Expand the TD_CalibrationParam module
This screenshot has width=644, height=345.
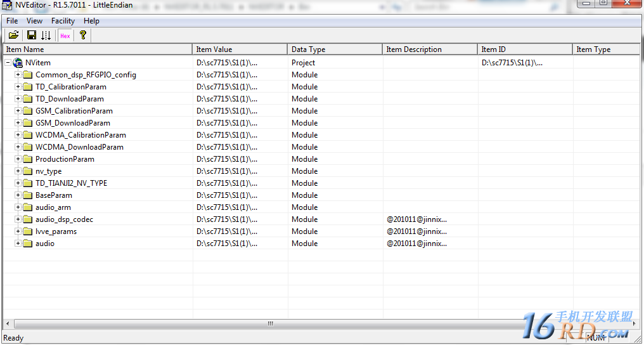point(18,87)
